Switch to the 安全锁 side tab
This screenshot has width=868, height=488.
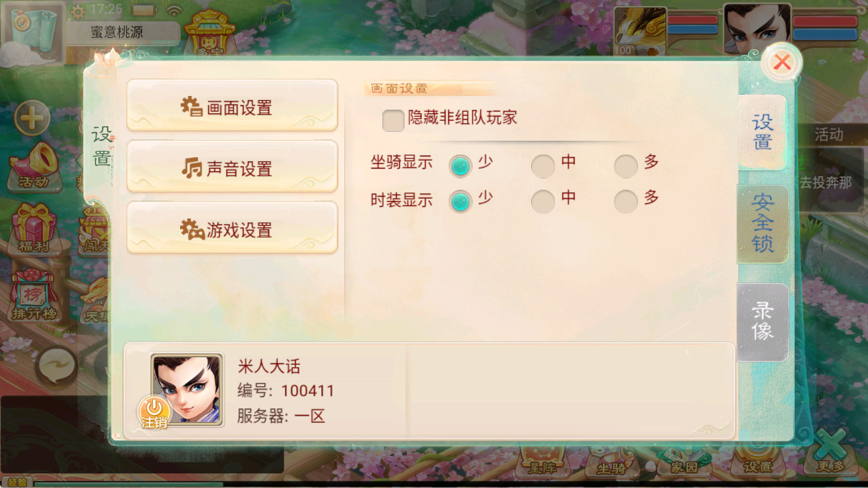click(763, 223)
